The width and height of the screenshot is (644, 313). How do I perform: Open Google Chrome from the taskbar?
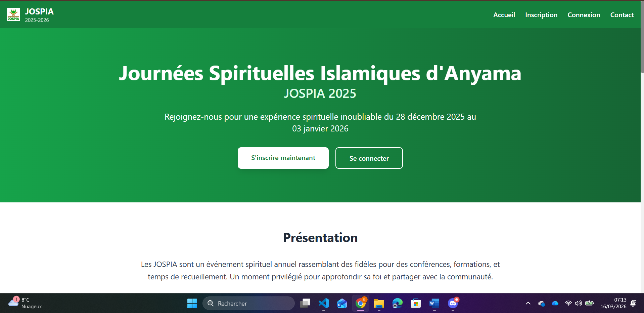[360, 303]
